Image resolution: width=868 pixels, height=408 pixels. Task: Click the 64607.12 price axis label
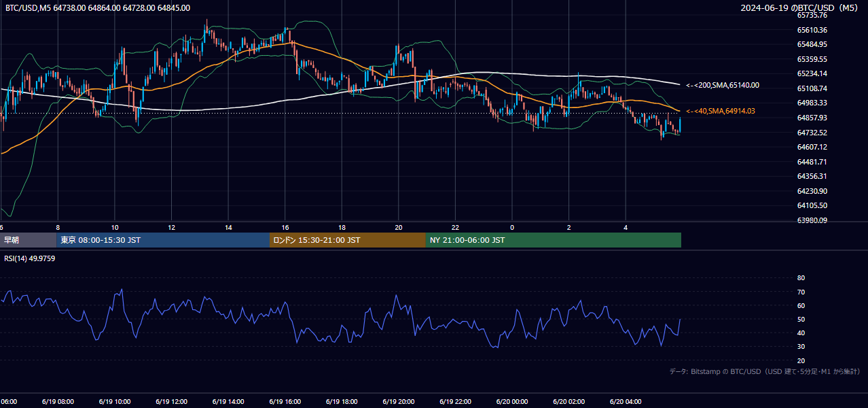(x=812, y=147)
